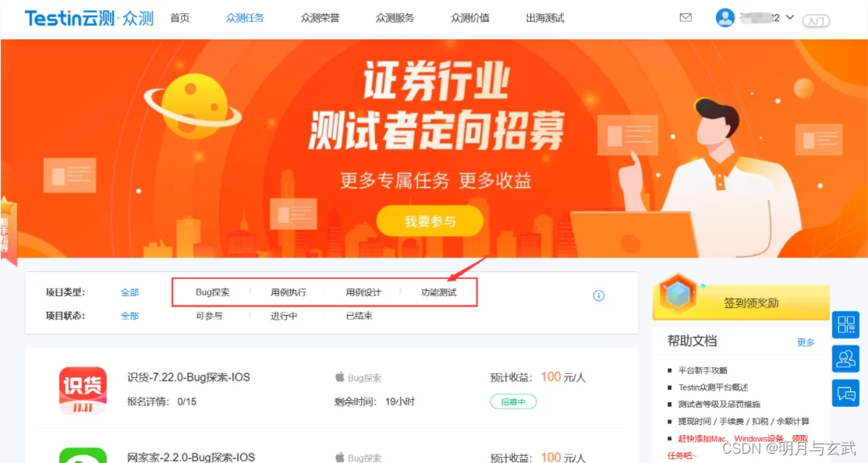Go to 众测荣誉 menu item
The image size is (868, 463).
coord(320,18)
